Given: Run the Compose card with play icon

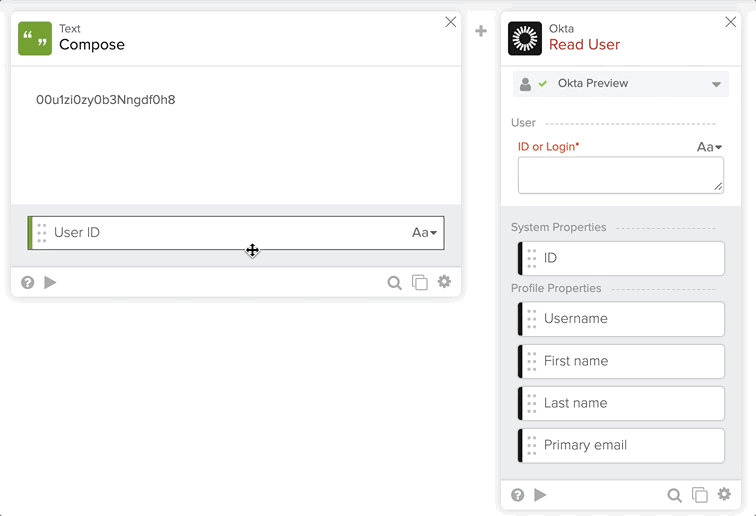Looking at the screenshot, I should click(x=50, y=282).
